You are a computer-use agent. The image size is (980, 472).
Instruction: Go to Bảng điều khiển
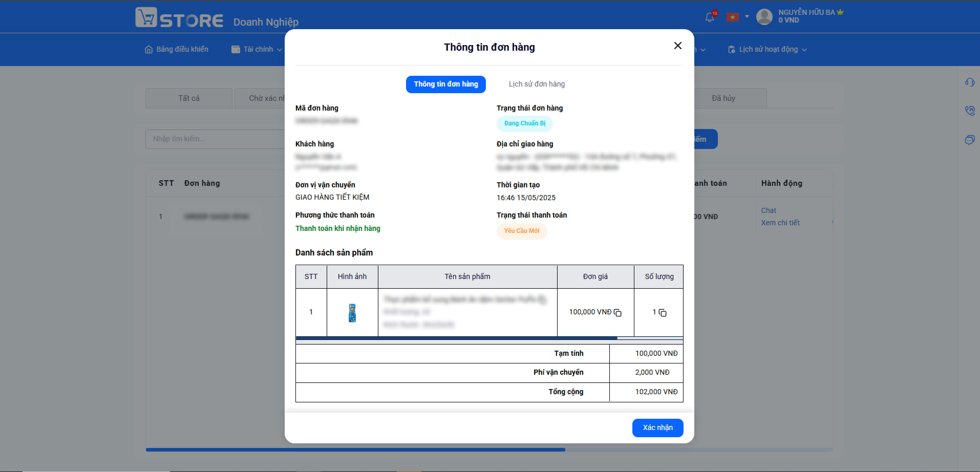coord(177,49)
